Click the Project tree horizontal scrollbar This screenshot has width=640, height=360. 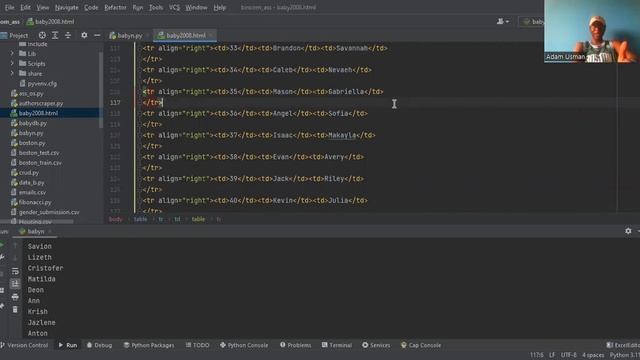[37, 222]
